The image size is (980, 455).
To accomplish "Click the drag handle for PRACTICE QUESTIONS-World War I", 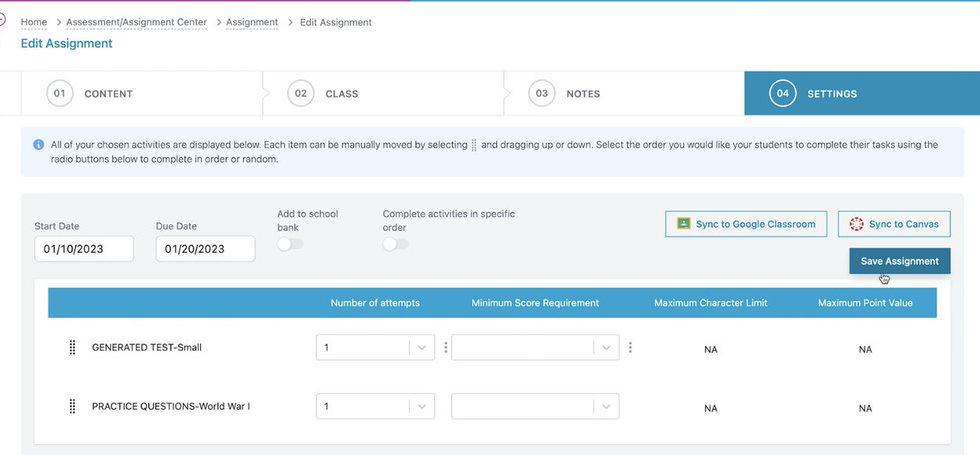I will pyautogui.click(x=72, y=406).
